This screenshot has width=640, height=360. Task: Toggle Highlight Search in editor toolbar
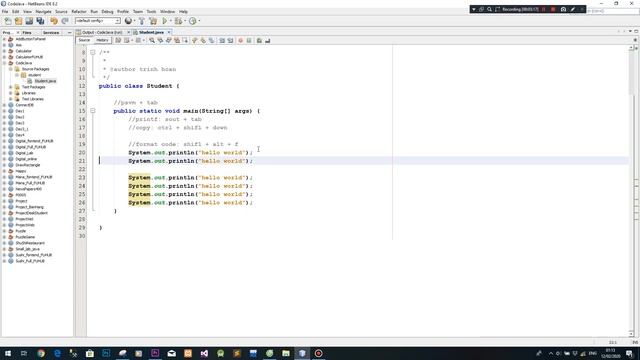click(x=177, y=40)
